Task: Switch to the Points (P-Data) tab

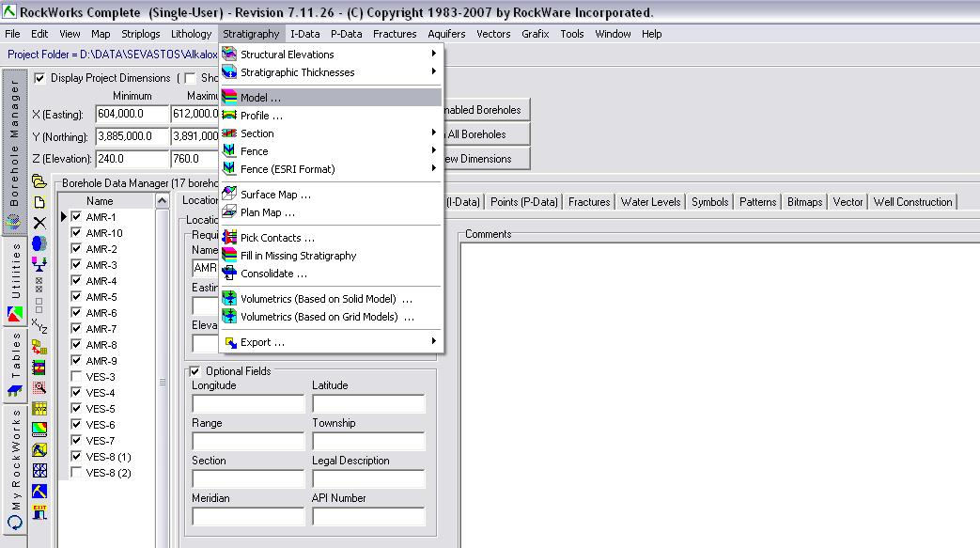Action: coord(523,201)
